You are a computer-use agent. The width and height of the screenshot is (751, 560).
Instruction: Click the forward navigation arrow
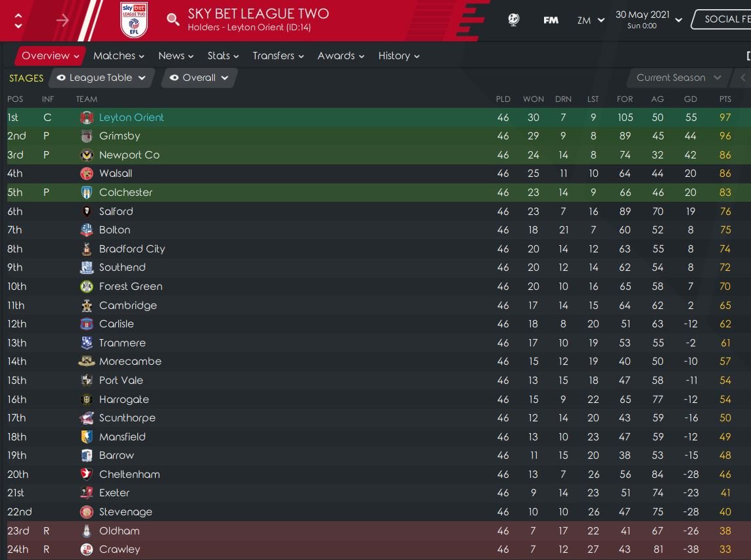tap(62, 20)
